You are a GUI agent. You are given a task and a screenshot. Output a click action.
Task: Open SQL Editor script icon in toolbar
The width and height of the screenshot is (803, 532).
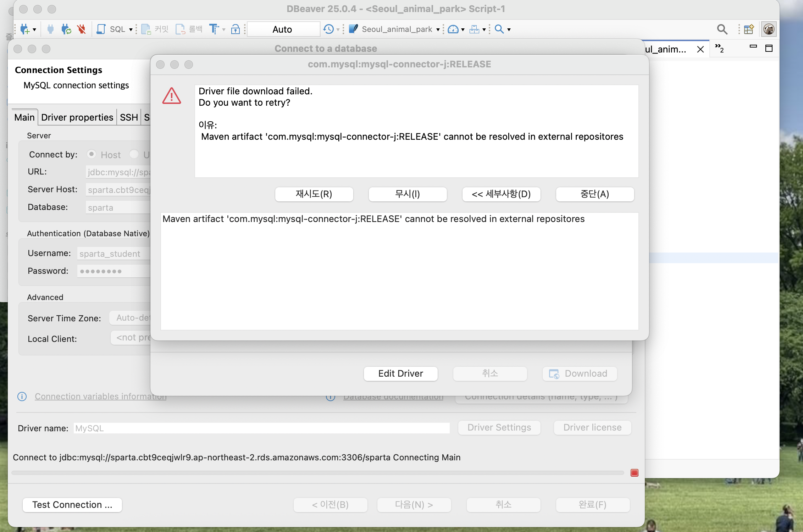(101, 29)
